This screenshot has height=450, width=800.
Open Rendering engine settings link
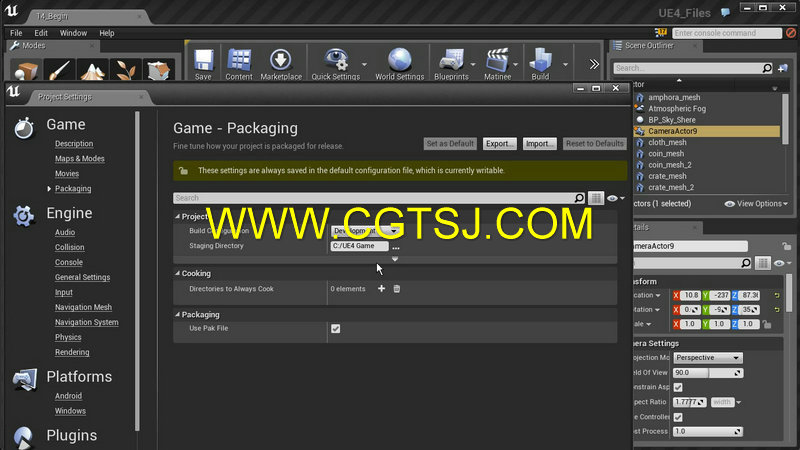click(72, 352)
